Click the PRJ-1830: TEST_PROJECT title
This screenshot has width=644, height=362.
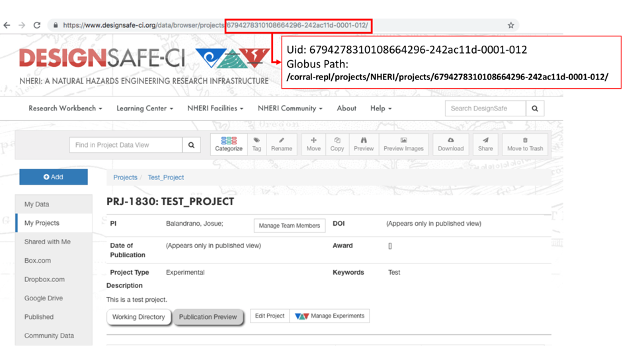coord(170,202)
